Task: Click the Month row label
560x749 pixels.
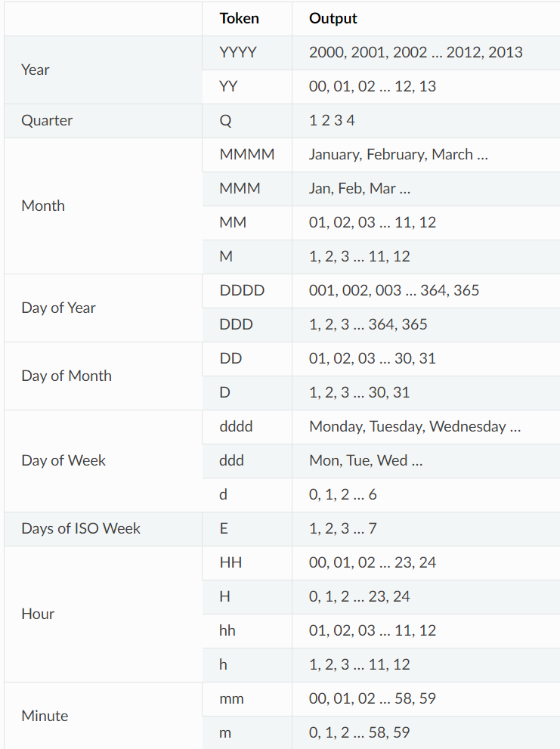Action: [43, 206]
